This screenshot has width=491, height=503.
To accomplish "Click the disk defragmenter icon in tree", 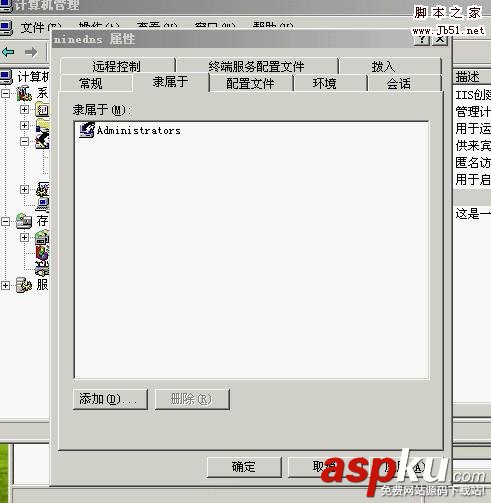I will tap(42, 253).
